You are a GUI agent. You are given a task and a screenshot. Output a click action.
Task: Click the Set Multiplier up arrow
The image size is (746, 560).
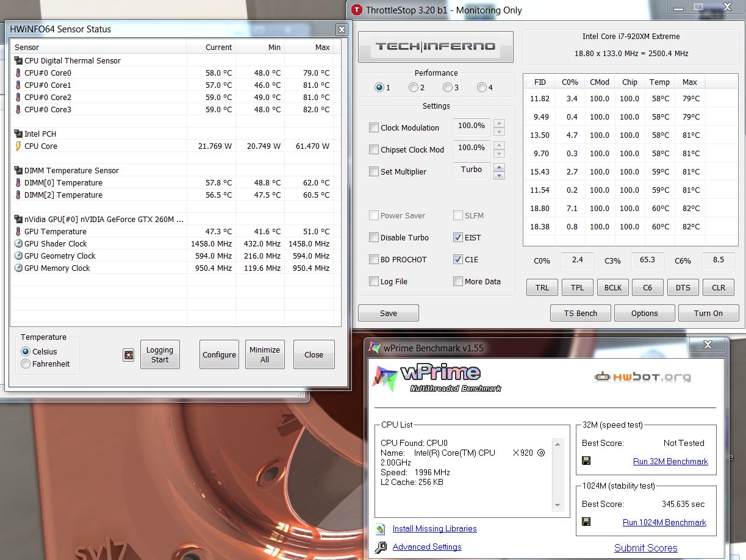tap(500, 167)
